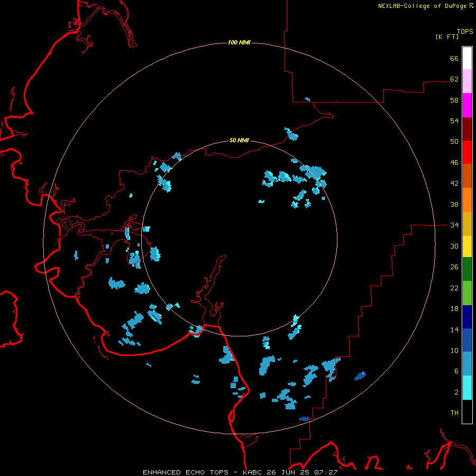
Task: Click the '34' legend value
Action: tap(454, 225)
